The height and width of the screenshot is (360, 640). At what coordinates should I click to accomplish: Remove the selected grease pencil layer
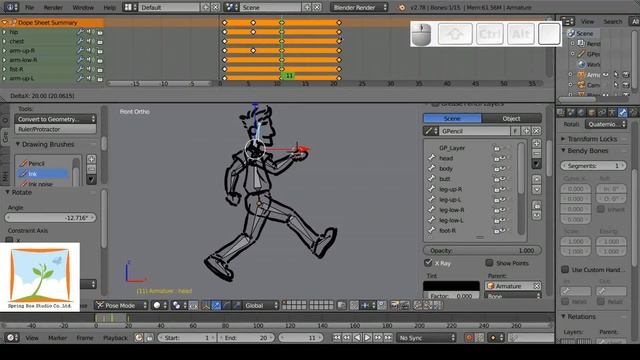pyautogui.click(x=536, y=153)
